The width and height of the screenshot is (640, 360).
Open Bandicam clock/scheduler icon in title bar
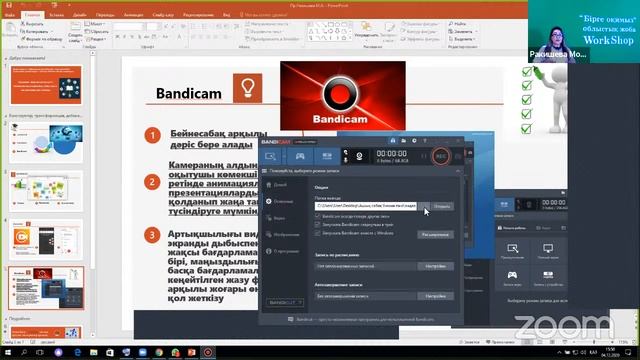(x=414, y=141)
